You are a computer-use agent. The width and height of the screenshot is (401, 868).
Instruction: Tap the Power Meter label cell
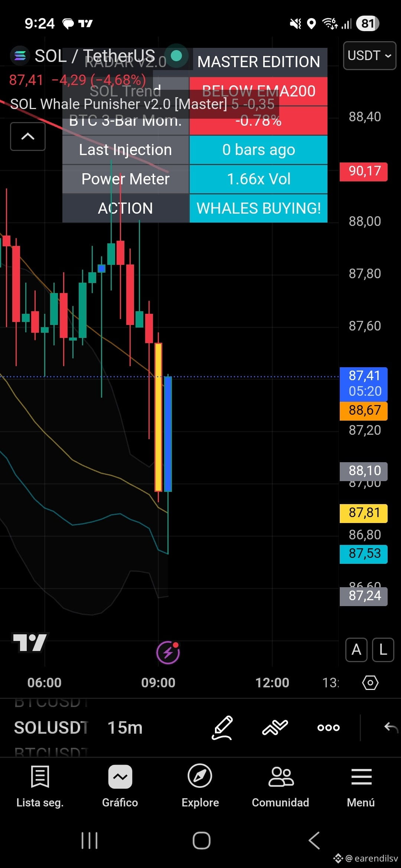125,179
